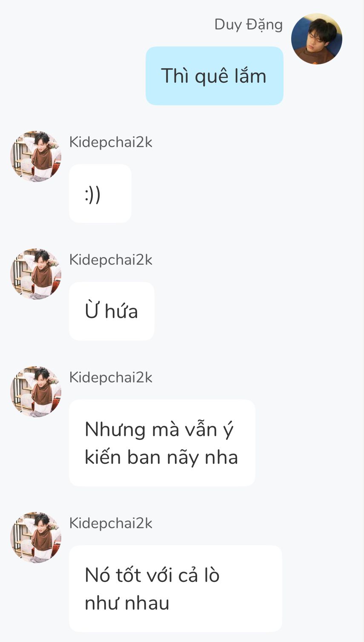364x642 pixels.
Task: Open Kidepchai2k's avatar beside "Nó tốt với cả lò"
Action: (36, 538)
